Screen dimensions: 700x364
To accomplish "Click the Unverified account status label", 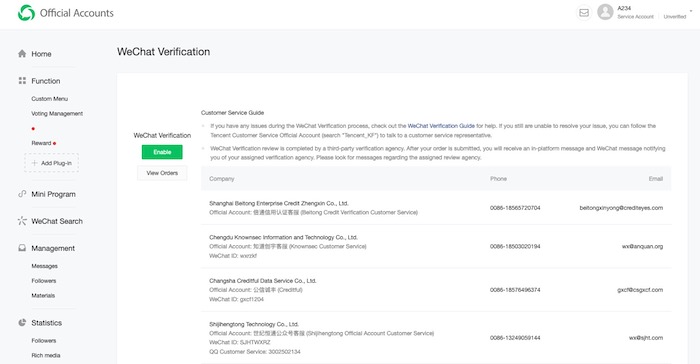I will point(675,17).
